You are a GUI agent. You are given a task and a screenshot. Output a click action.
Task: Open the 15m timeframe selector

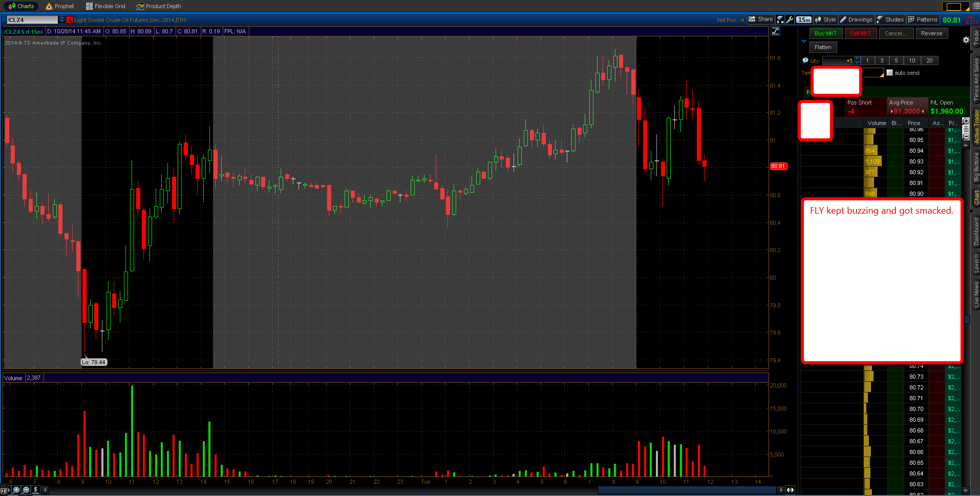804,19
